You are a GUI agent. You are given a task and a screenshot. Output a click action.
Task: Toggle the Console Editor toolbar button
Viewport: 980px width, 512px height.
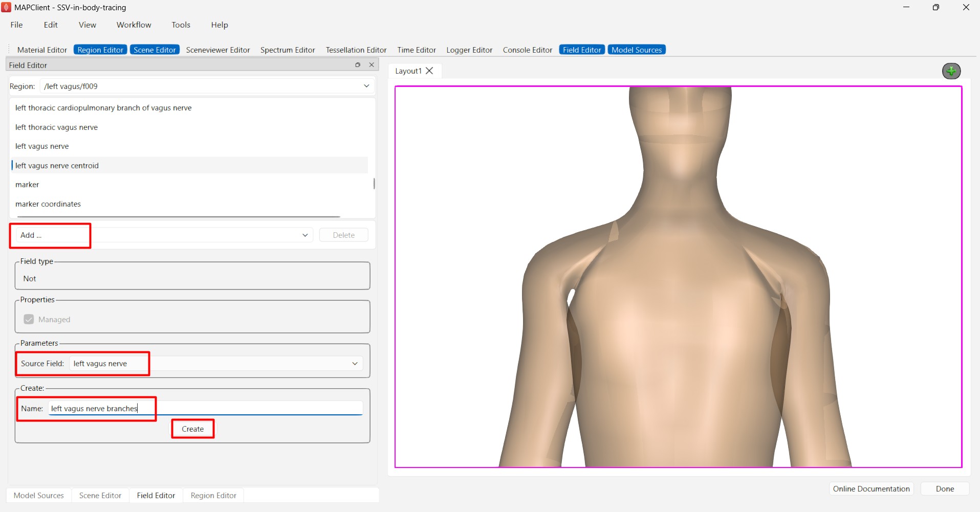pos(528,50)
